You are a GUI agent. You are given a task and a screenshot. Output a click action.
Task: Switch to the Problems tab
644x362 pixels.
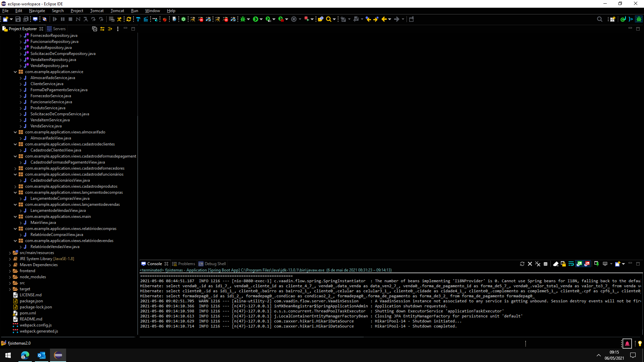pyautogui.click(x=186, y=264)
